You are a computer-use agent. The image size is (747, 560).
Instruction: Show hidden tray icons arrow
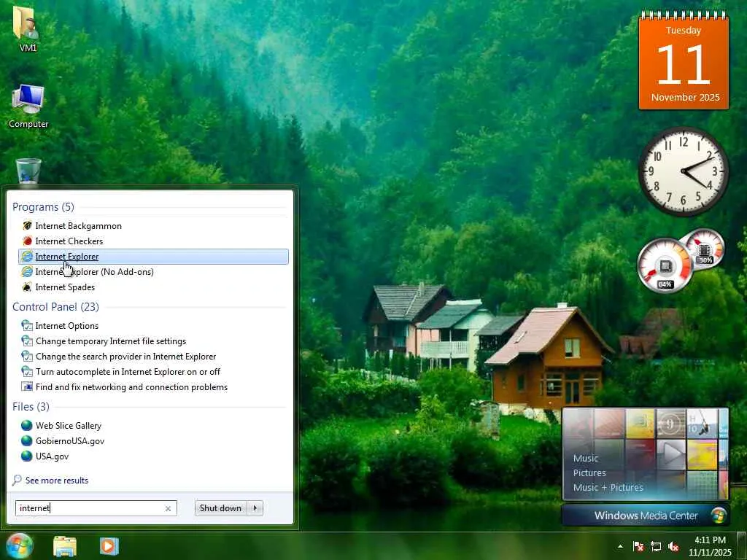620,546
